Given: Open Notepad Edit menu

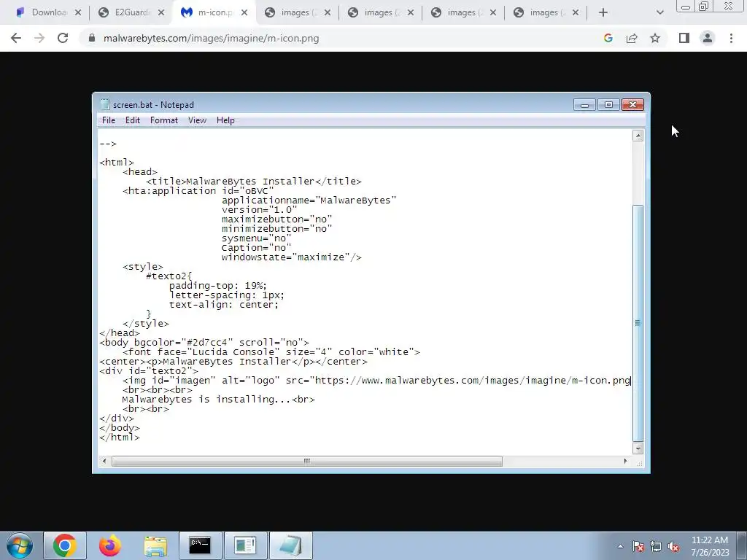Looking at the screenshot, I should [133, 120].
